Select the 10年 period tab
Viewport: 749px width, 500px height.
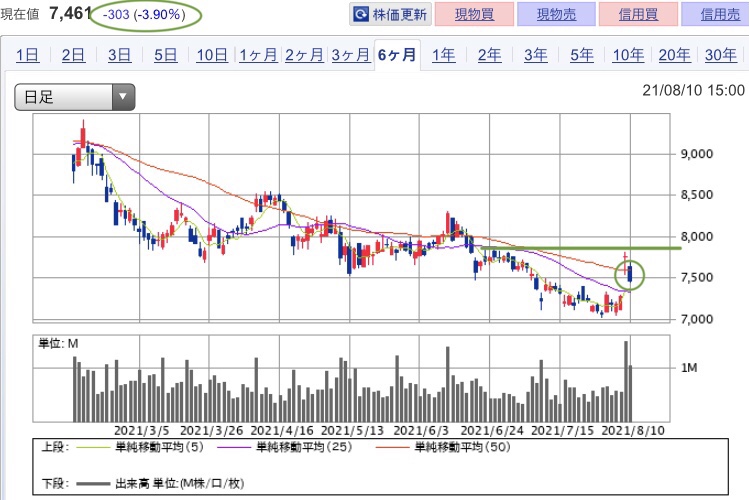(628, 55)
